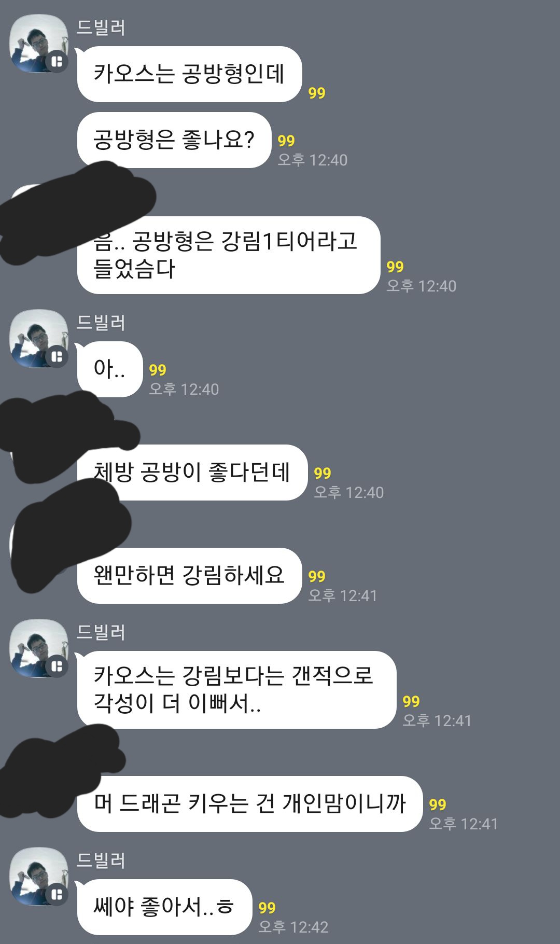Tap badge icon on second 드빌러 avatar
Viewport: 560px width, 944px height.
tap(57, 357)
